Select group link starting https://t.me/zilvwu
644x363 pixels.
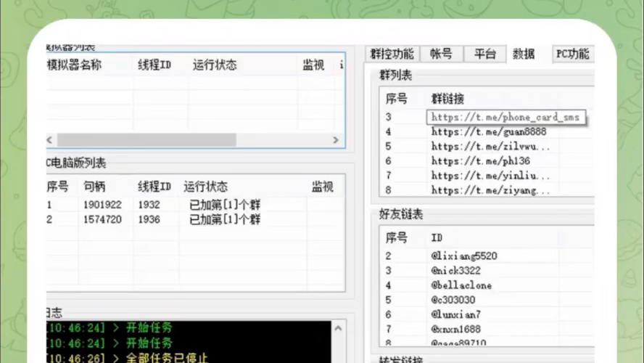click(x=490, y=147)
